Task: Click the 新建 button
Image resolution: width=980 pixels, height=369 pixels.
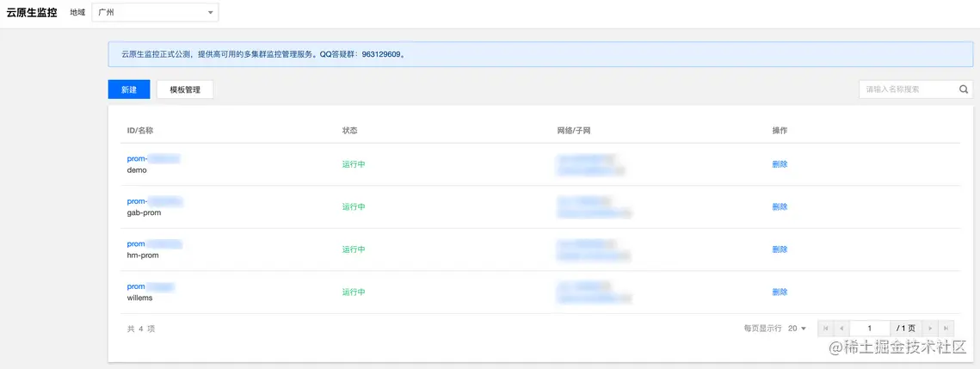Action: tap(129, 89)
